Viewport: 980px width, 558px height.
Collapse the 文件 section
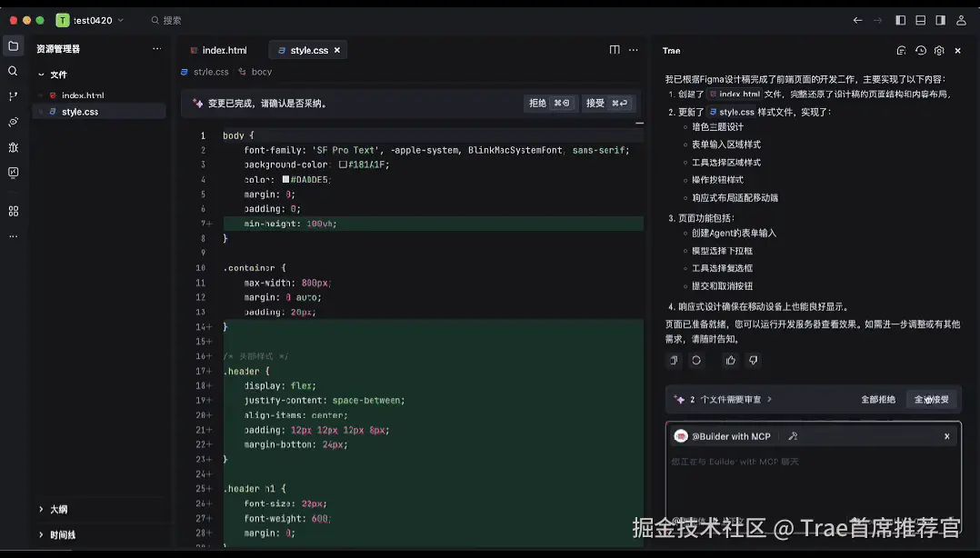tap(52, 75)
